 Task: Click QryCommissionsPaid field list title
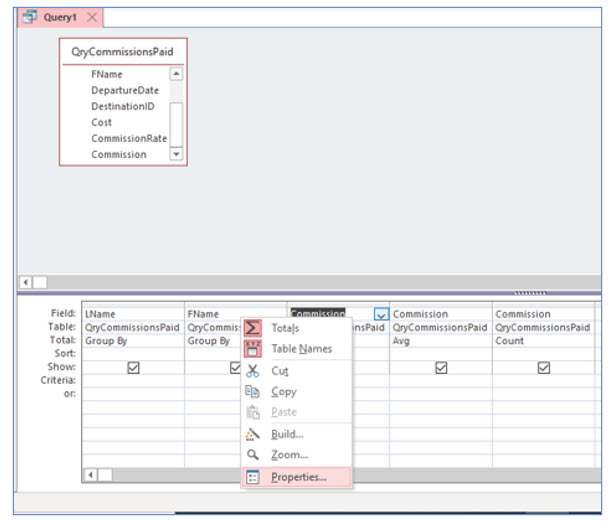pos(123,52)
